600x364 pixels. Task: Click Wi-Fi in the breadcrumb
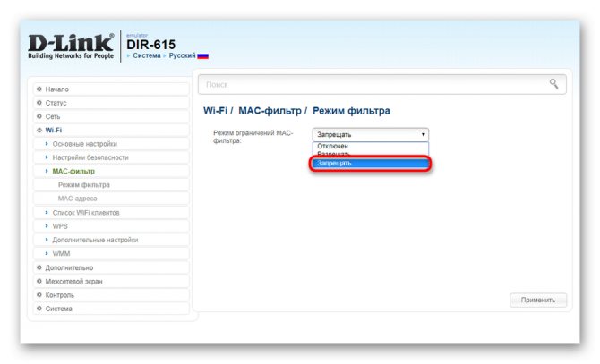coord(215,111)
